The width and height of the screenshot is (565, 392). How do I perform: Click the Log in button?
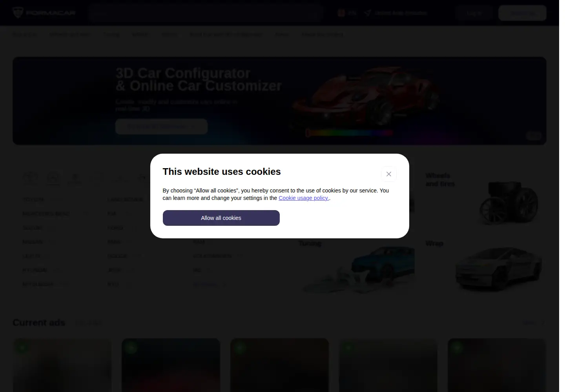[x=474, y=13]
